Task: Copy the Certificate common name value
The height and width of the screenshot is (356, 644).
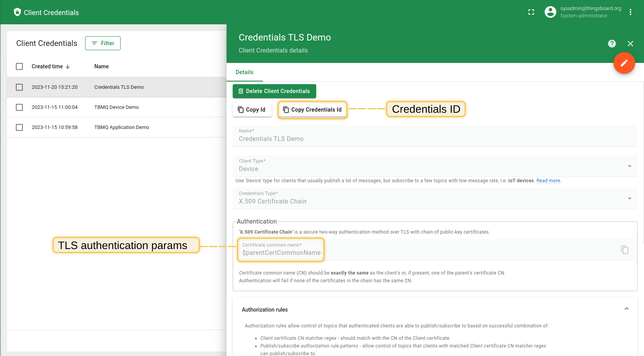Action: pyautogui.click(x=625, y=250)
